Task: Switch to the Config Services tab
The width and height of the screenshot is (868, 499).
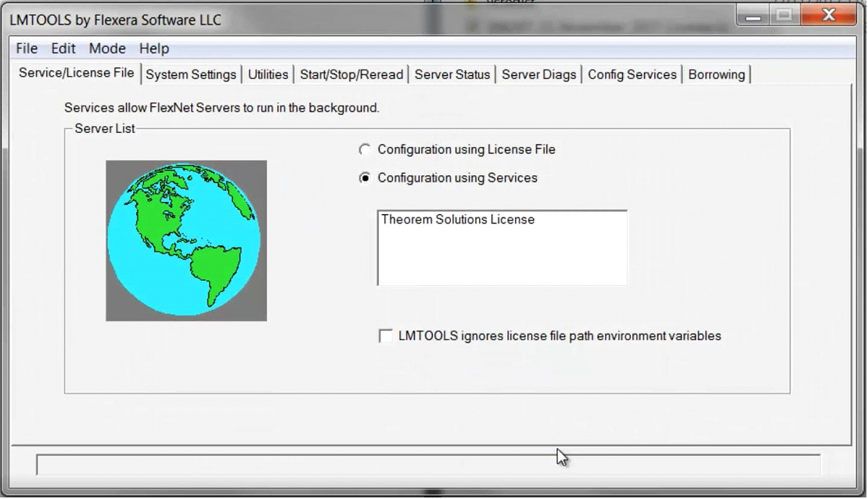Action: click(632, 75)
